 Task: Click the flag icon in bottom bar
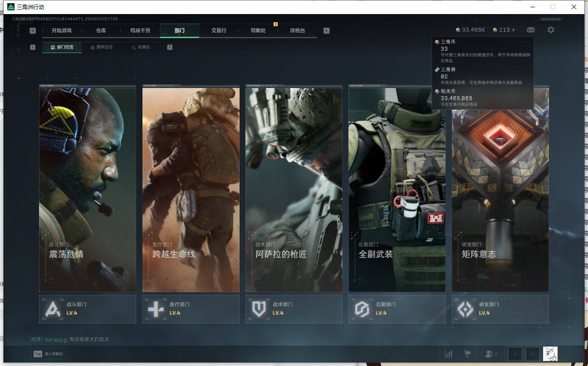click(x=467, y=354)
